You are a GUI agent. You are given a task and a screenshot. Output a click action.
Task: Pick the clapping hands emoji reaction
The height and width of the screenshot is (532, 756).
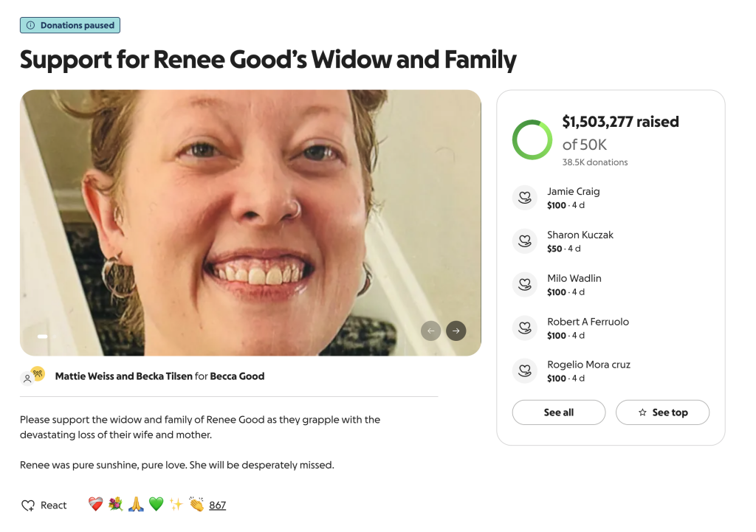(x=196, y=505)
